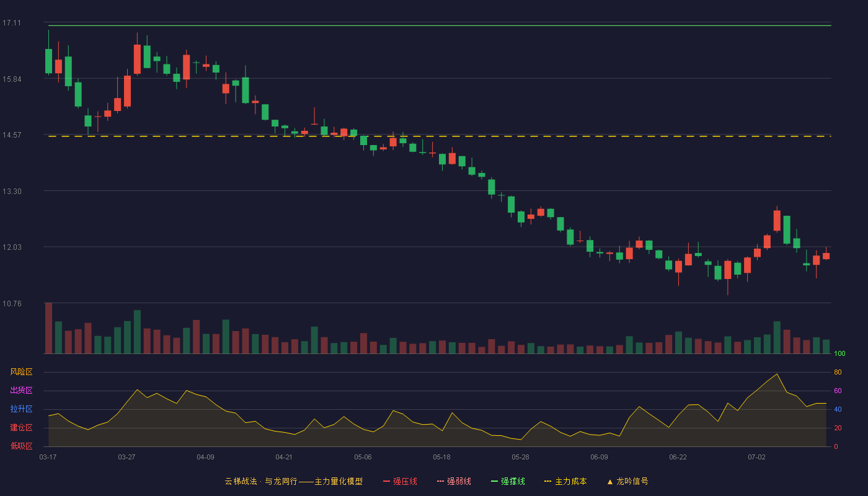This screenshot has width=868, height=496.
Task: Toggle 主力成本 in the legend
Action: pos(565,481)
